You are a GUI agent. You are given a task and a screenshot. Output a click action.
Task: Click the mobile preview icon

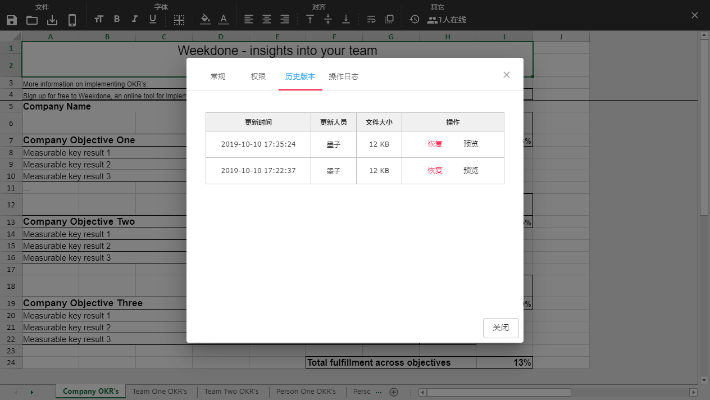pyautogui.click(x=72, y=19)
